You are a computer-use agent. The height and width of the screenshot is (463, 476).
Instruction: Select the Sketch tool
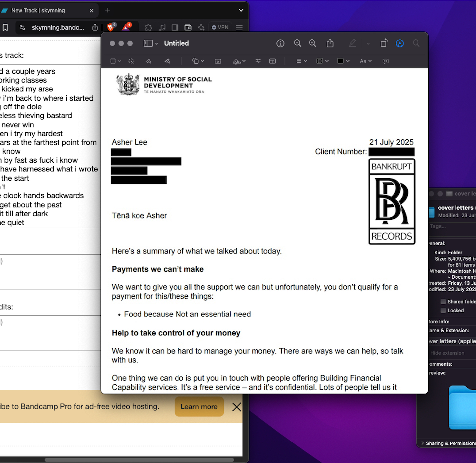148,61
